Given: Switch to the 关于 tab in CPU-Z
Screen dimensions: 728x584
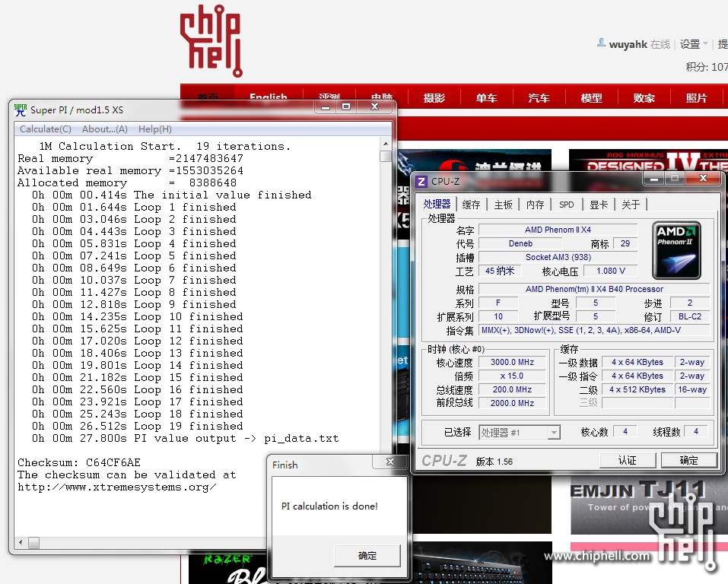Looking at the screenshot, I should pyautogui.click(x=631, y=205).
